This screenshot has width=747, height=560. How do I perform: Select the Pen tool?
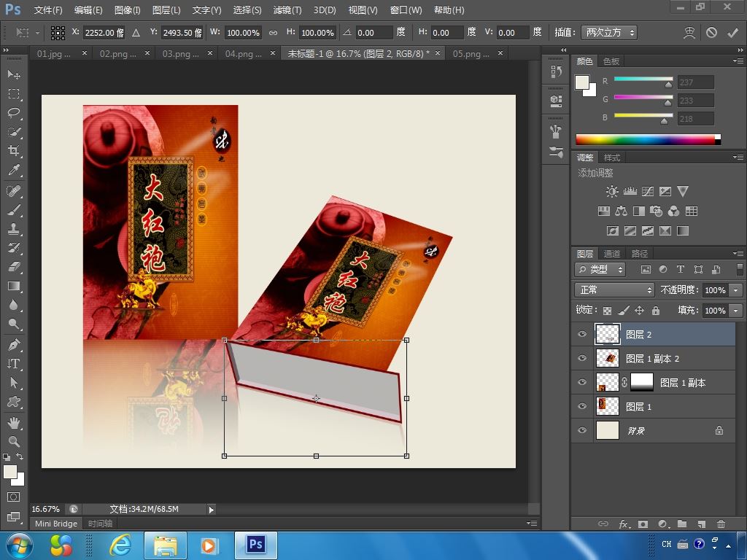(14, 344)
